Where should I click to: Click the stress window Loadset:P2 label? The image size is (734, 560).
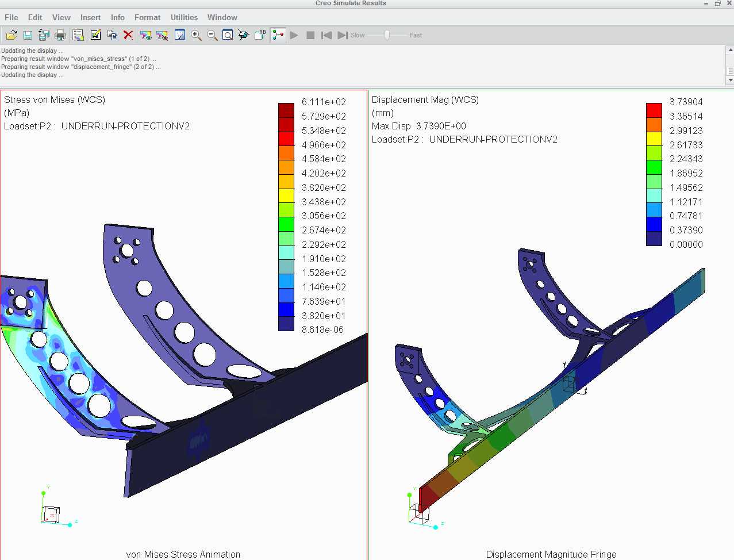(97, 126)
